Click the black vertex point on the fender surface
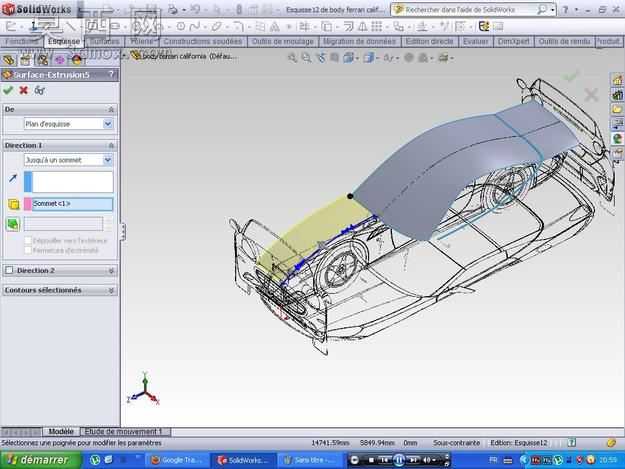 tap(350, 196)
